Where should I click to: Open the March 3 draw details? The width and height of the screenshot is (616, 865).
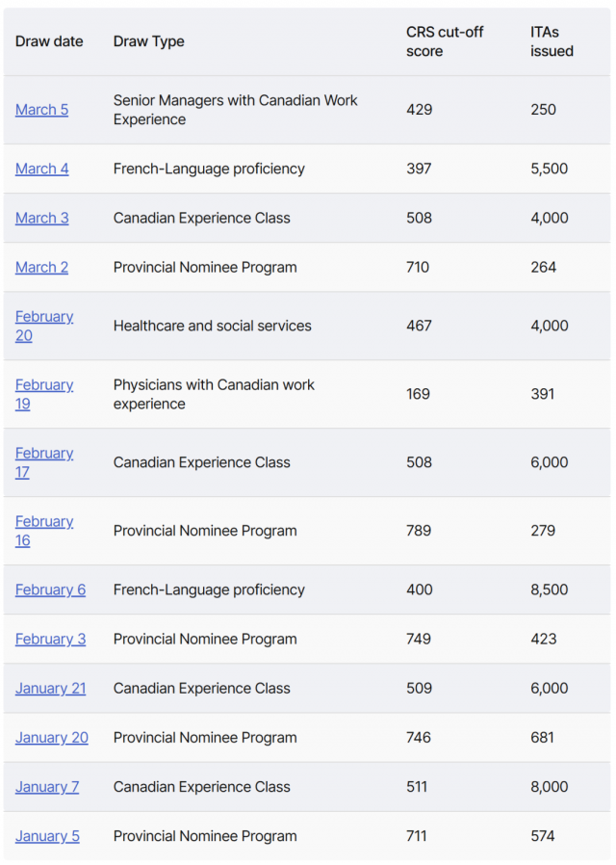[41, 218]
